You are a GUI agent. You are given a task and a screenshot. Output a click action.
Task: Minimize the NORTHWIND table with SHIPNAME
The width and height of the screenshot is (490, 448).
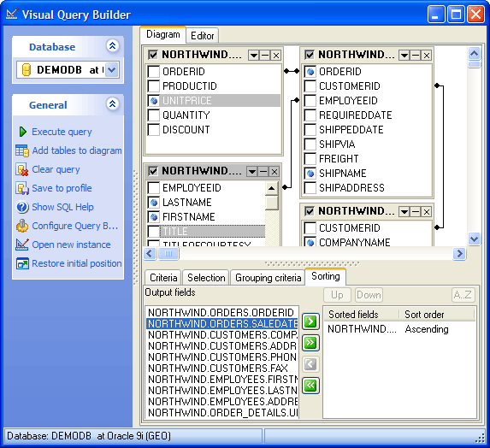pyautogui.click(x=416, y=56)
